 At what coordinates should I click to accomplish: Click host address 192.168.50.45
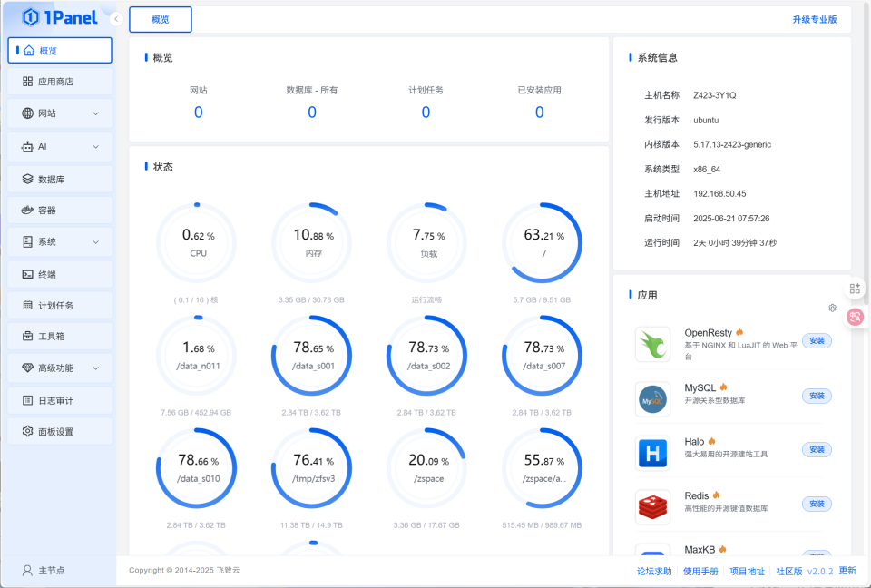[x=719, y=194]
